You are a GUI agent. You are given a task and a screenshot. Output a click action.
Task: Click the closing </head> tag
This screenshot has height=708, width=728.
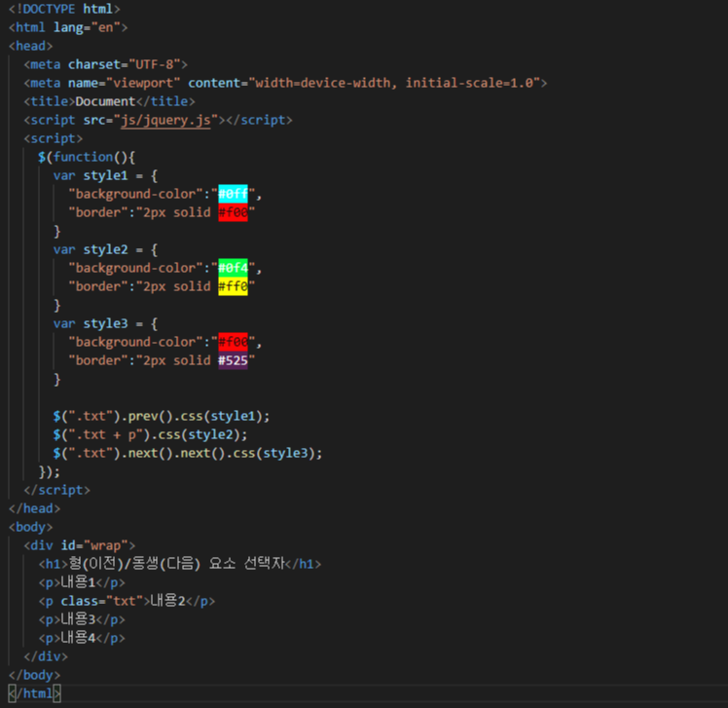34,508
